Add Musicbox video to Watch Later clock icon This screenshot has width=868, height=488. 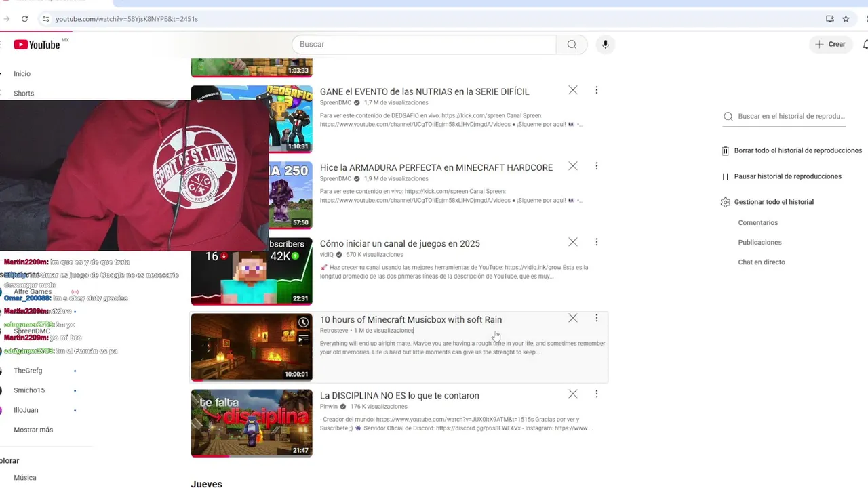pyautogui.click(x=303, y=323)
